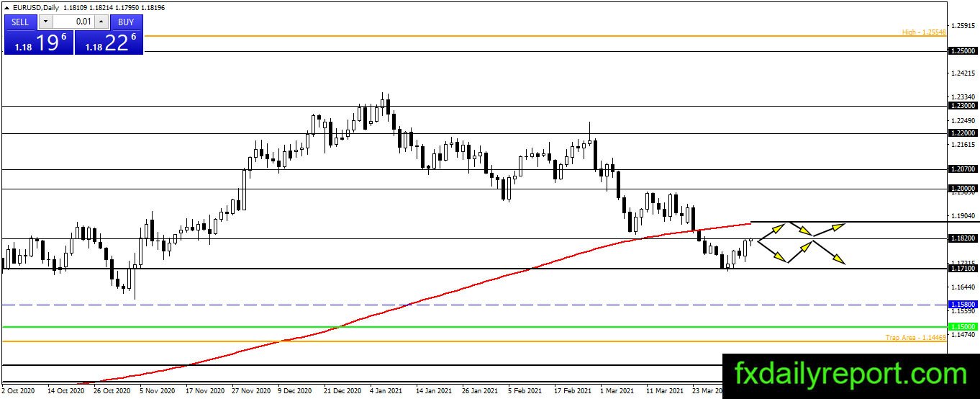Screen dimensions: 980x399
Task: Increase lot volume with up arrow
Action: pos(101,22)
